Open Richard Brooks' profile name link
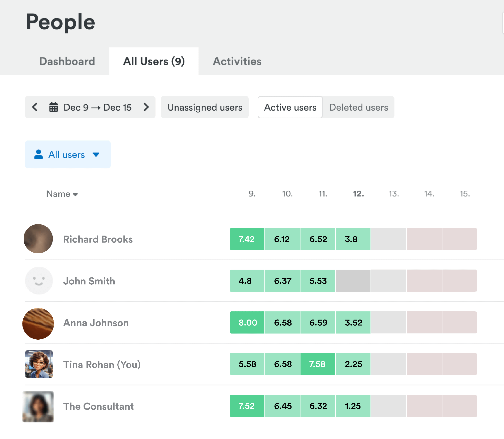Image resolution: width=504 pixels, height=439 pixels. (98, 239)
